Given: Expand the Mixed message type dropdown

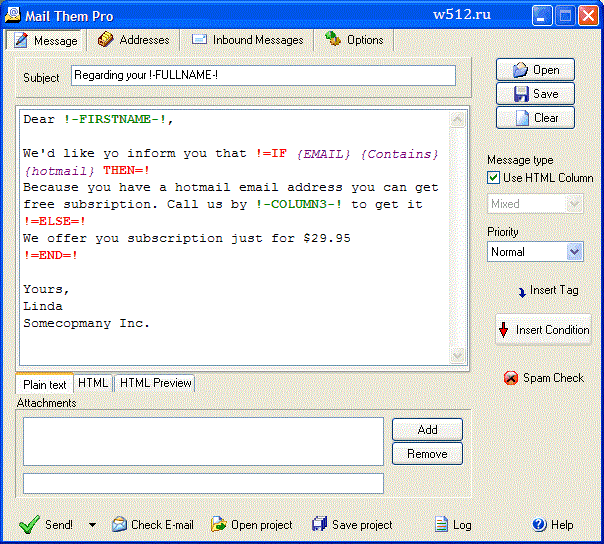Looking at the screenshot, I should [574, 203].
